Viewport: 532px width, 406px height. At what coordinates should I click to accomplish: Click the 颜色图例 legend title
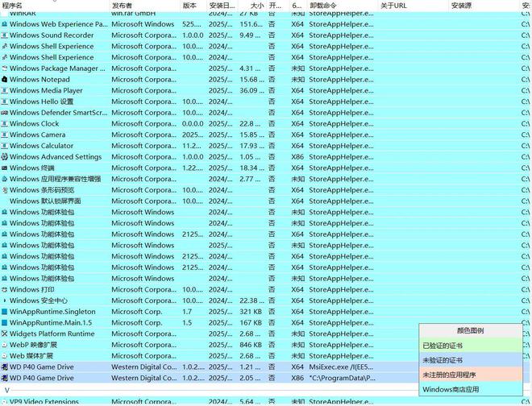point(470,331)
